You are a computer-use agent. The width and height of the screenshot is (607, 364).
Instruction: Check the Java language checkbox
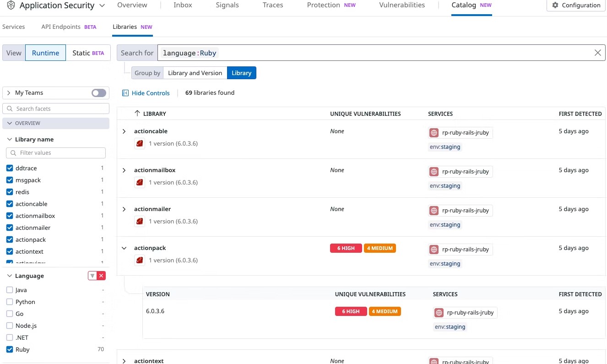pos(10,290)
